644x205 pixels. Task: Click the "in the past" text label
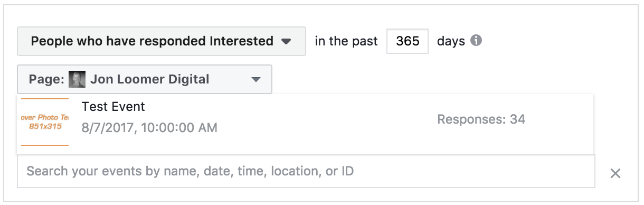point(346,41)
